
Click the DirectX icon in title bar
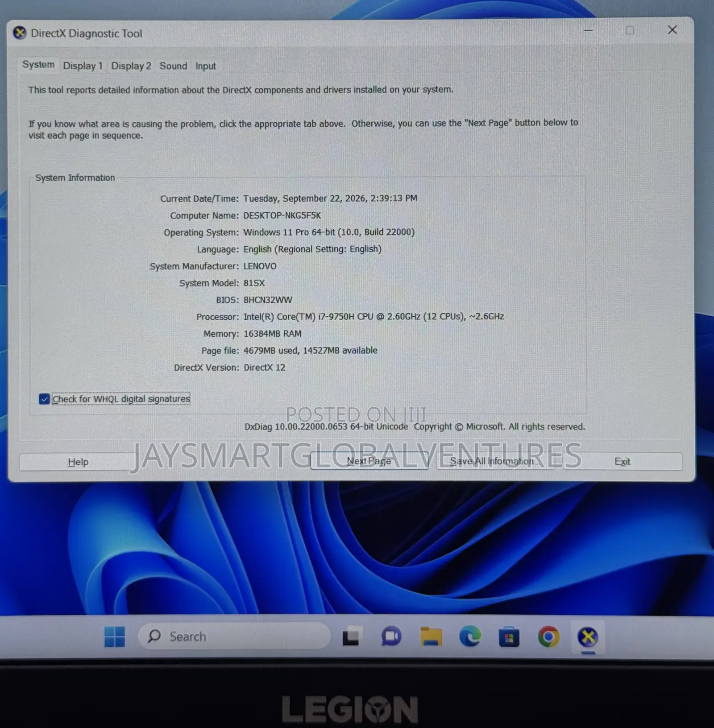click(20, 33)
